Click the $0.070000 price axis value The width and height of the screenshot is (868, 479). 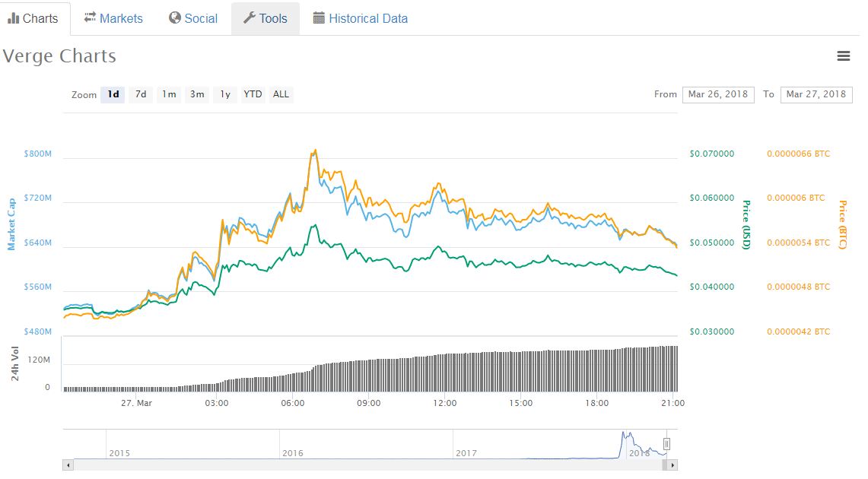click(x=712, y=154)
